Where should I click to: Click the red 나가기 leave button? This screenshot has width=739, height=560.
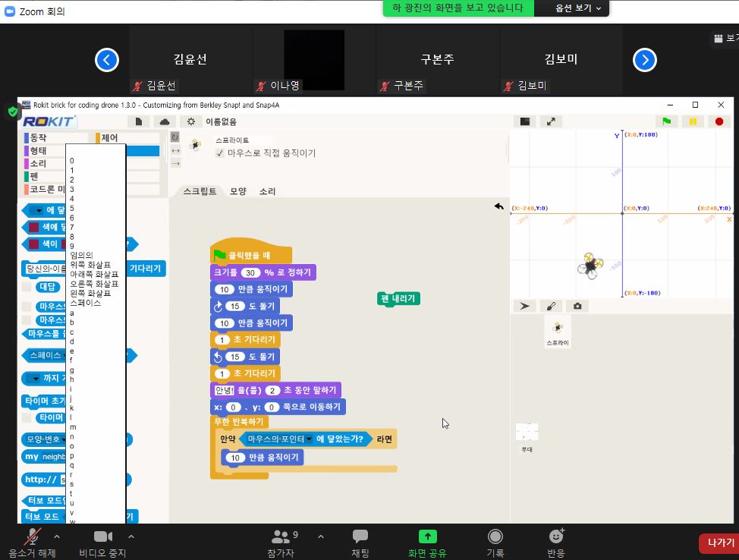(719, 543)
